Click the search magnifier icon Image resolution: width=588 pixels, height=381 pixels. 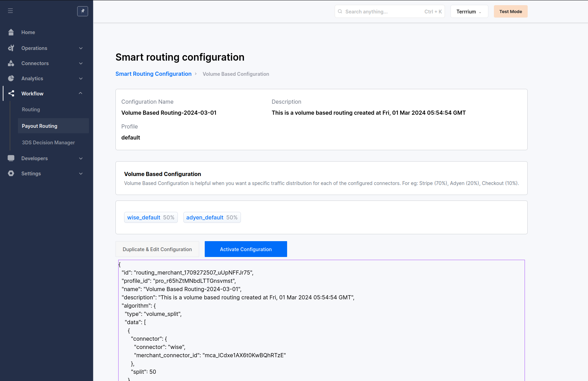(340, 11)
